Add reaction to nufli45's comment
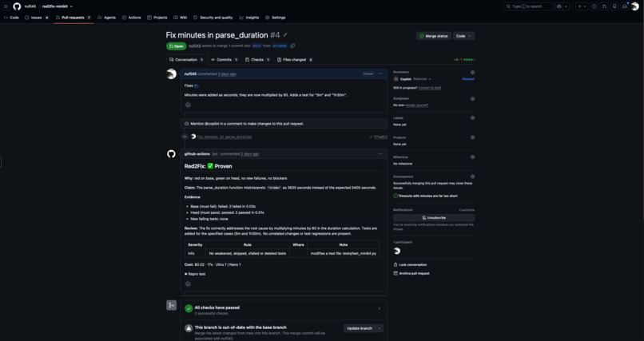Screen dimensions: 644x341 point(188,105)
